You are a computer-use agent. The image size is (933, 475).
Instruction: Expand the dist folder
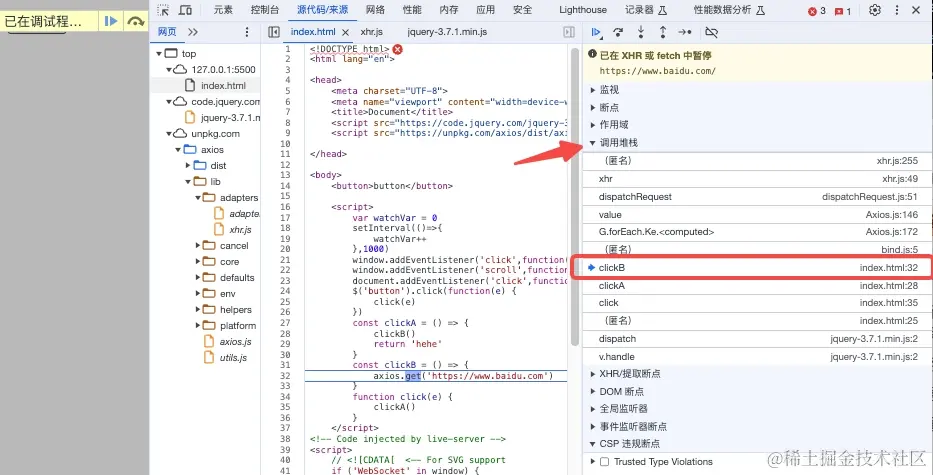tap(188, 165)
